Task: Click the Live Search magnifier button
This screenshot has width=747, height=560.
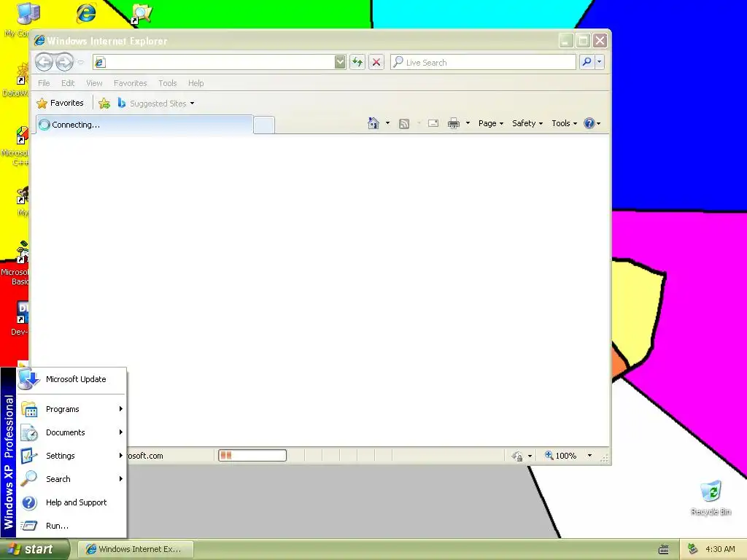Action: [587, 62]
